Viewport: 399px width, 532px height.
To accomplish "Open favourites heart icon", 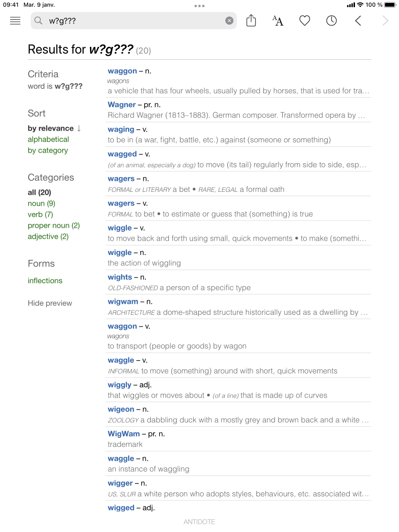I will (x=305, y=21).
